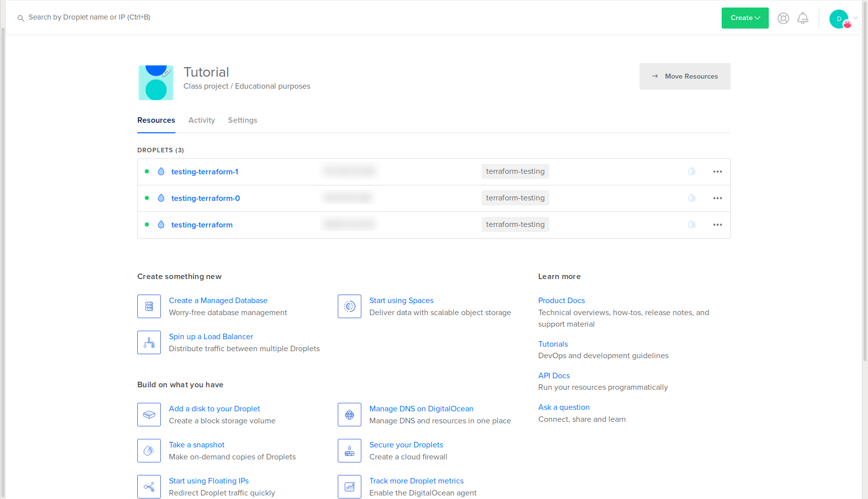868x499 pixels.
Task: Click the green status dot for testing-terraform-0
Action: pos(147,198)
